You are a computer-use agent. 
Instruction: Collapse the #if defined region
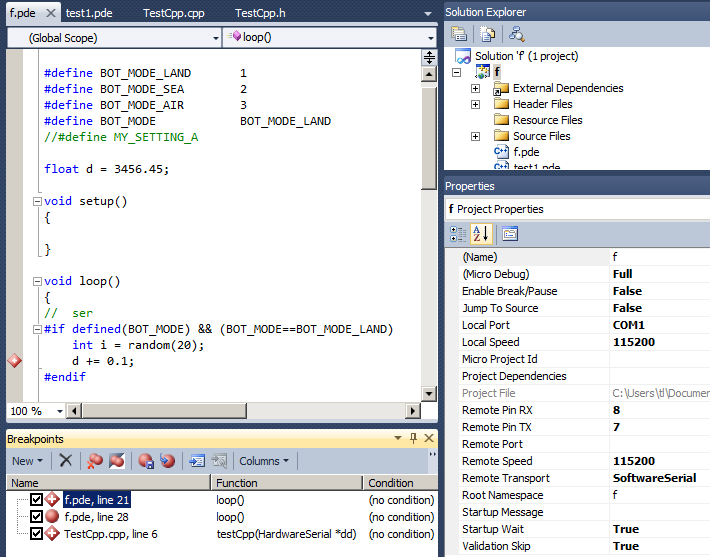pyautogui.click(x=38, y=330)
